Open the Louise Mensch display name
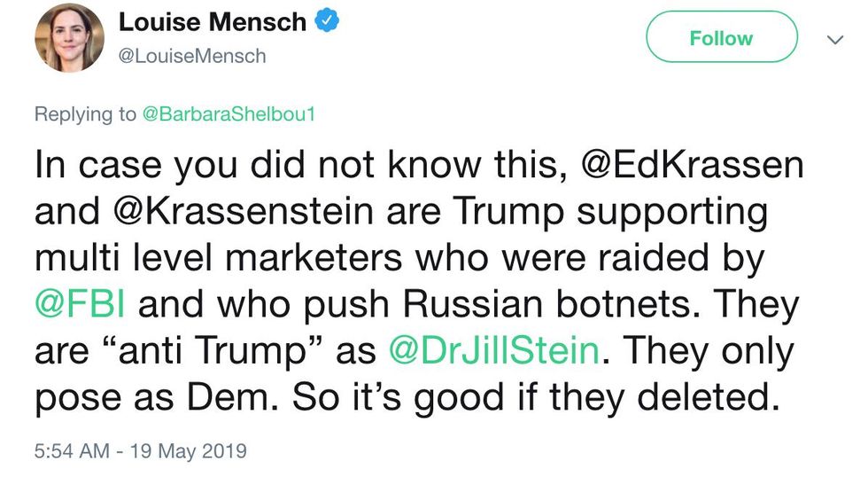 click(x=212, y=21)
